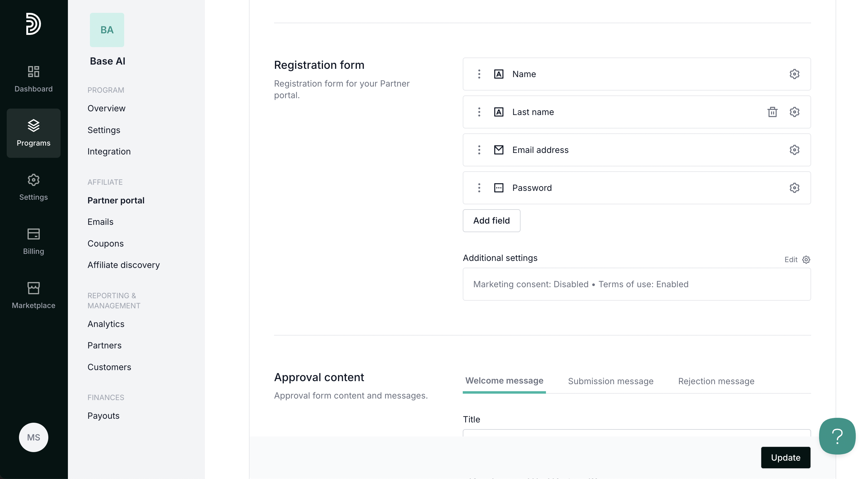Image resolution: width=868 pixels, height=479 pixels.
Task: Open three-dot handle on Password row
Action: click(479, 188)
